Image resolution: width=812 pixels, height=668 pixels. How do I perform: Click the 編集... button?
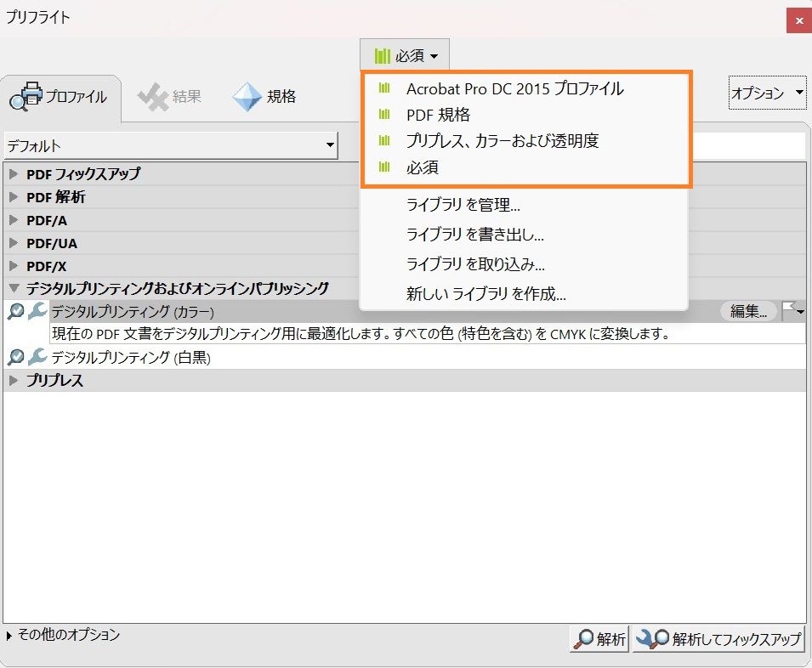[x=748, y=311]
